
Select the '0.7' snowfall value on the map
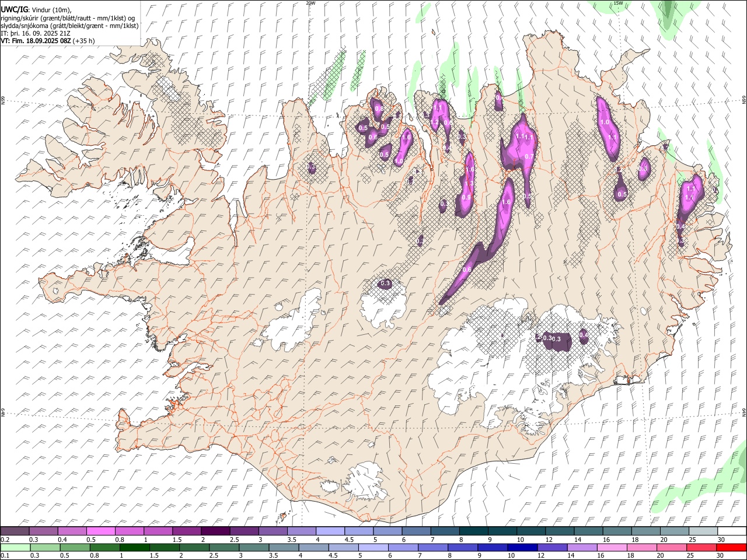click(529, 156)
